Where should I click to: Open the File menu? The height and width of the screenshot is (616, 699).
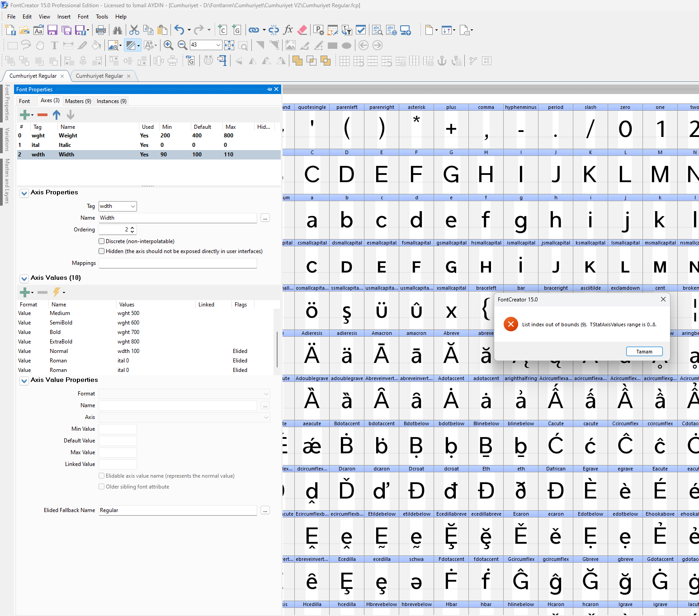click(x=11, y=17)
